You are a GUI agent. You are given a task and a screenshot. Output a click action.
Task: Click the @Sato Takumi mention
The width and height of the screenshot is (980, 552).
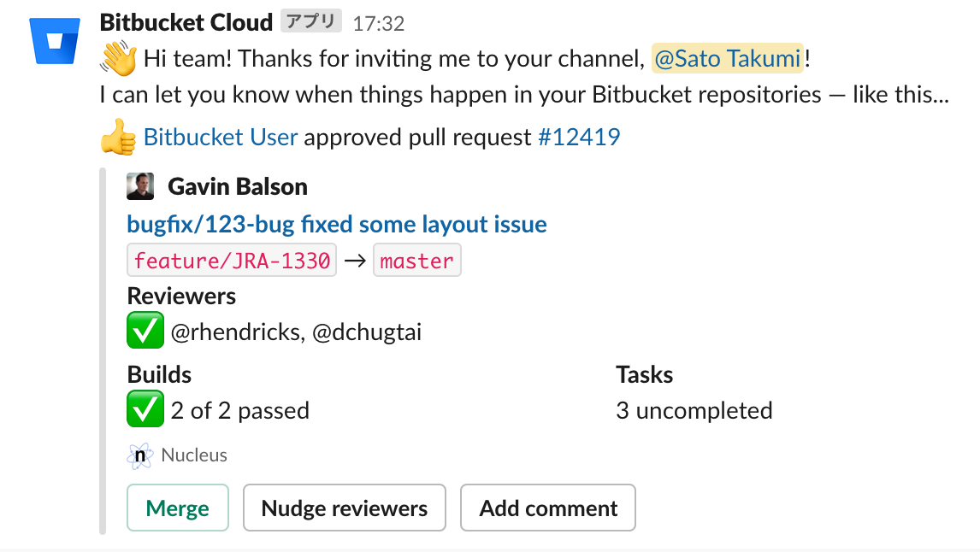tap(727, 59)
